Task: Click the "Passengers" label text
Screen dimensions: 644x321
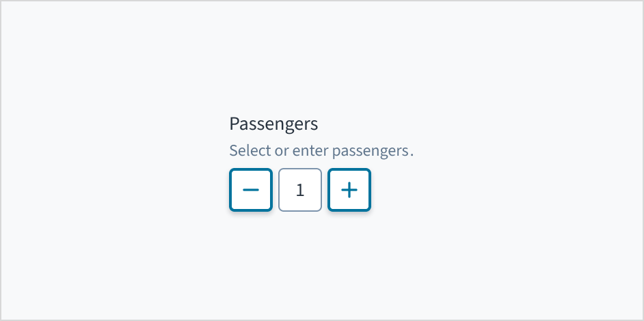Action: pos(273,124)
